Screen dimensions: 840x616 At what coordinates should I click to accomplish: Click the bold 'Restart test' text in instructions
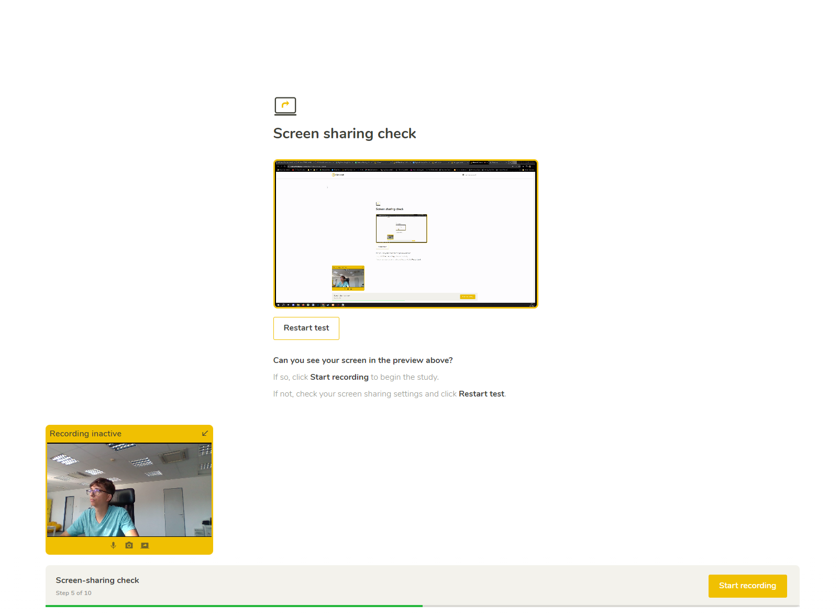(x=481, y=394)
